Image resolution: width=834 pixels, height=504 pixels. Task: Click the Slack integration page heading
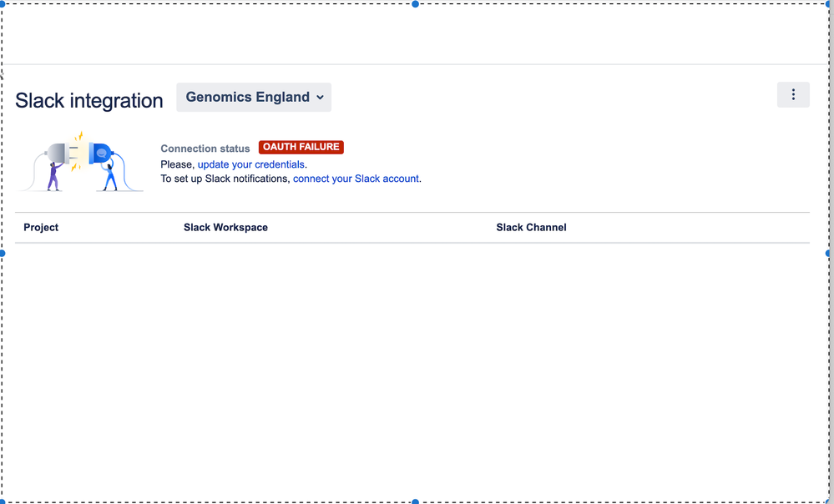pyautogui.click(x=88, y=100)
